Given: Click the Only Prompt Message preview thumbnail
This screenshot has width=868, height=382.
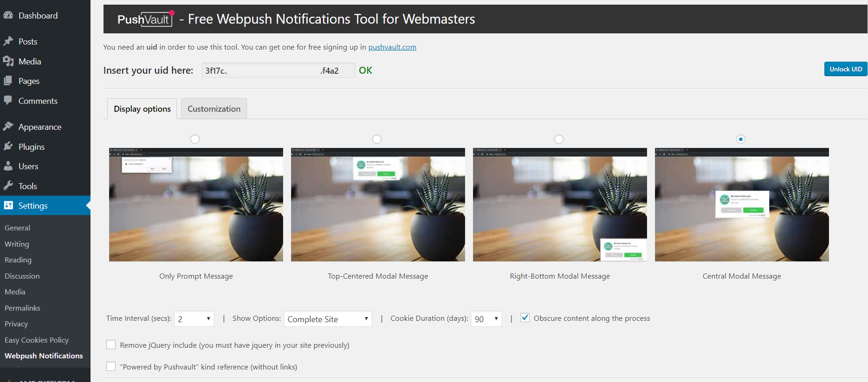Looking at the screenshot, I should [196, 204].
